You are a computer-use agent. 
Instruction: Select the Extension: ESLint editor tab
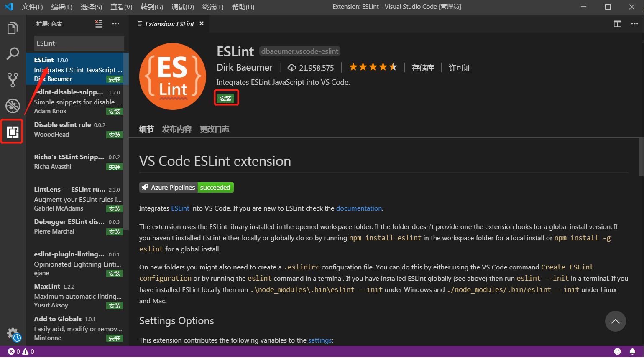click(169, 24)
